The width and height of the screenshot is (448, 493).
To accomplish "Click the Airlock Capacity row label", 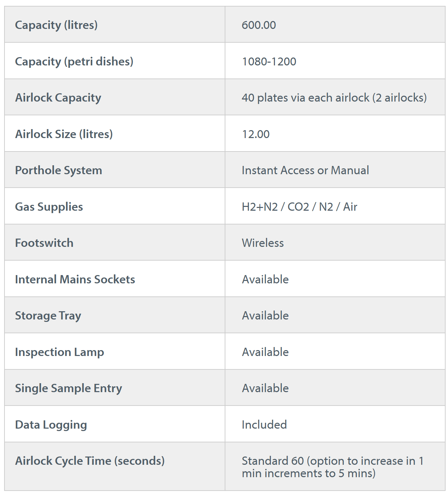I will click(x=58, y=98).
